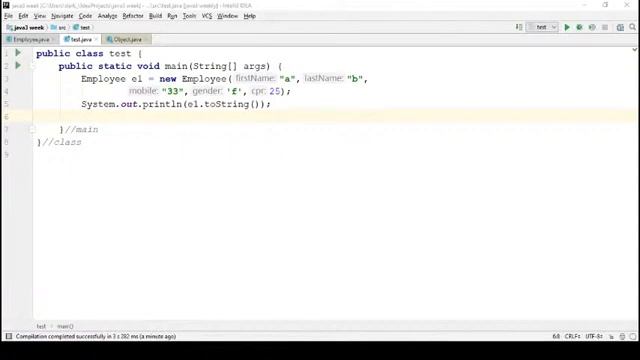Open the Build menu
This screenshot has height=360, width=640.
coord(155,16)
